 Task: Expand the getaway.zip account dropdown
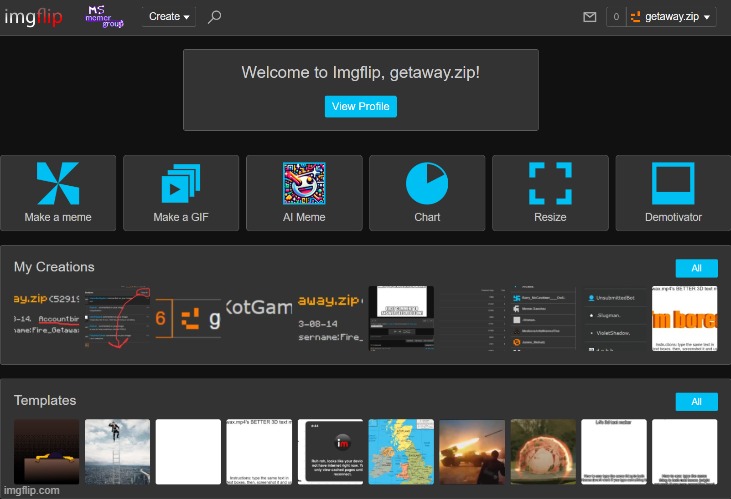click(671, 17)
